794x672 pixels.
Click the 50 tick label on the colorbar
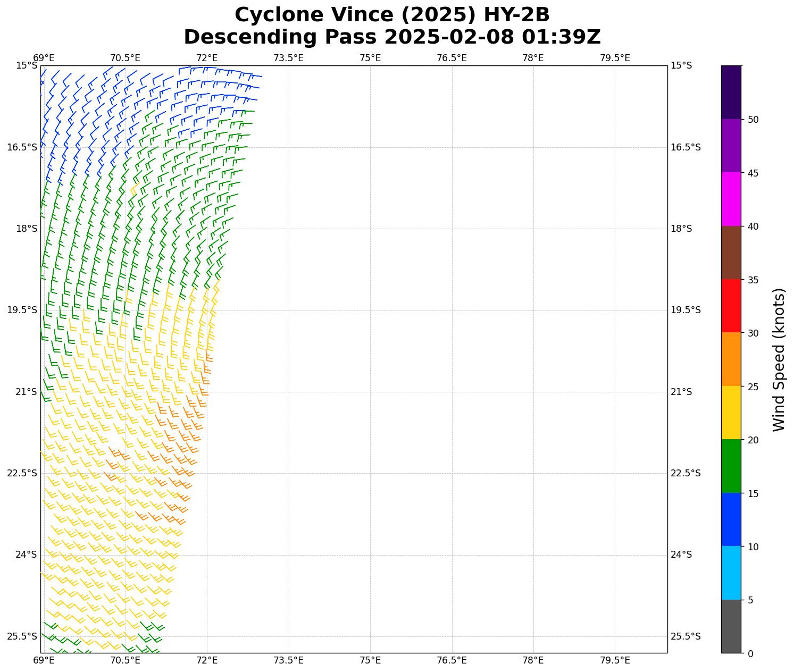tap(753, 120)
